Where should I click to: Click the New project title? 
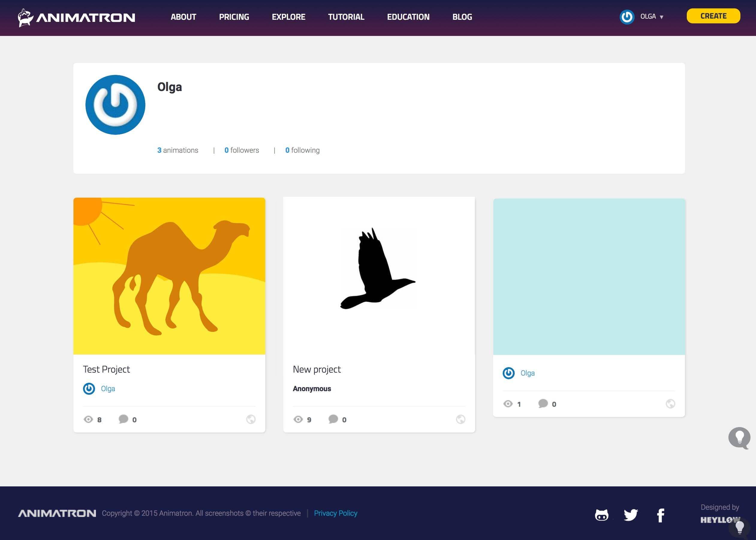[x=317, y=369]
